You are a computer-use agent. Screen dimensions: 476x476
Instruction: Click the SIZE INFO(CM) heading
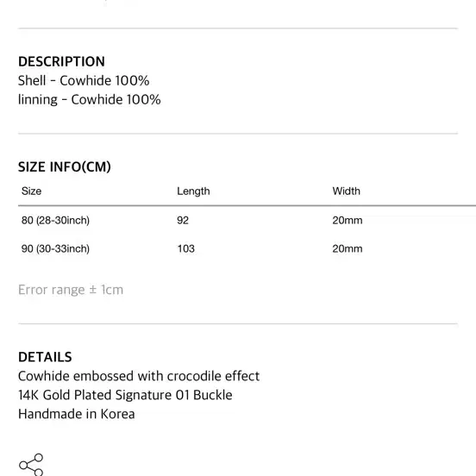point(65,167)
